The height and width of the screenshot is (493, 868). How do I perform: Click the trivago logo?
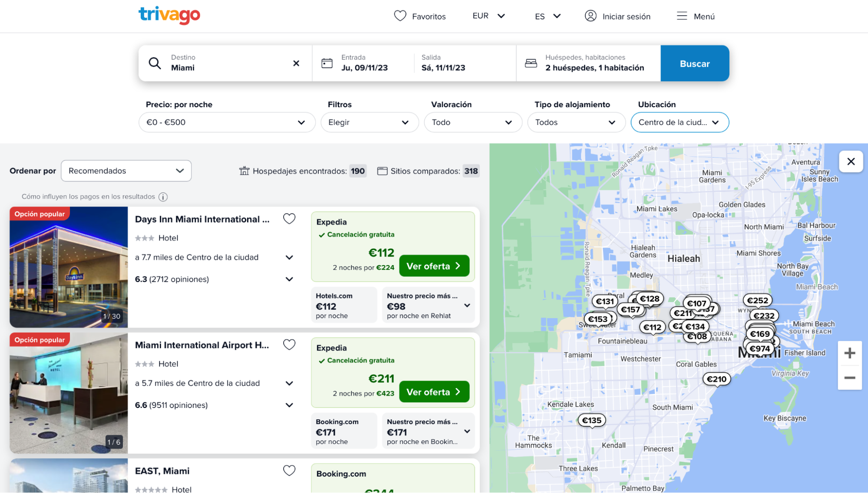tap(169, 16)
